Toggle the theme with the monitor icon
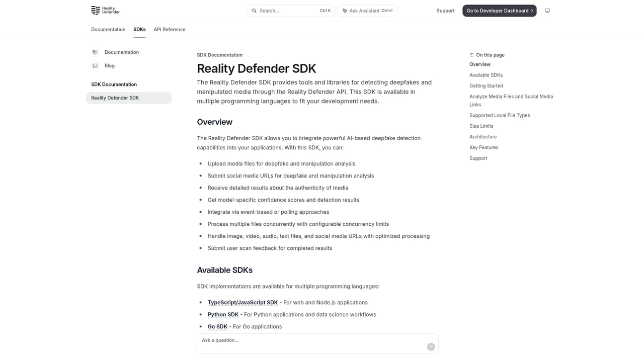The height and width of the screenshot is (362, 644). (547, 11)
